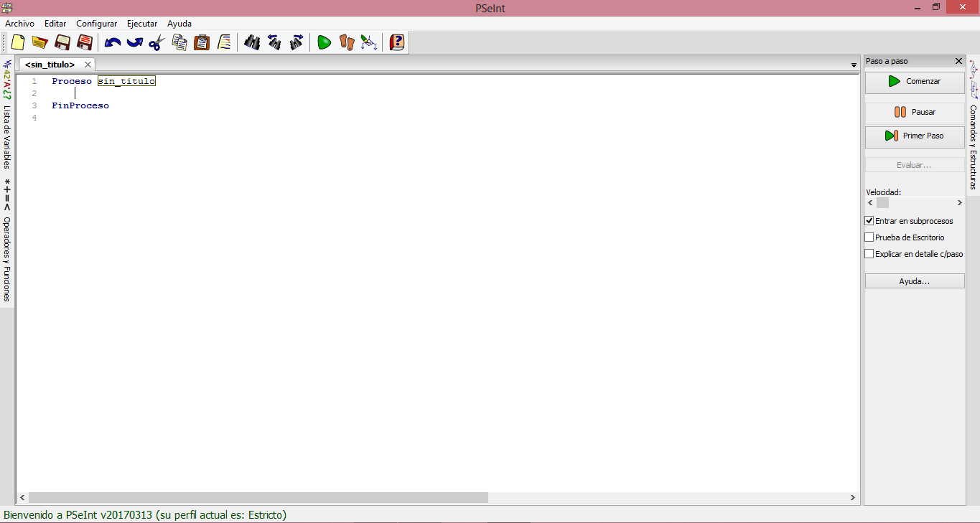Screen dimensions: 980x523
Task: Open the Editar menu
Action: click(55, 24)
